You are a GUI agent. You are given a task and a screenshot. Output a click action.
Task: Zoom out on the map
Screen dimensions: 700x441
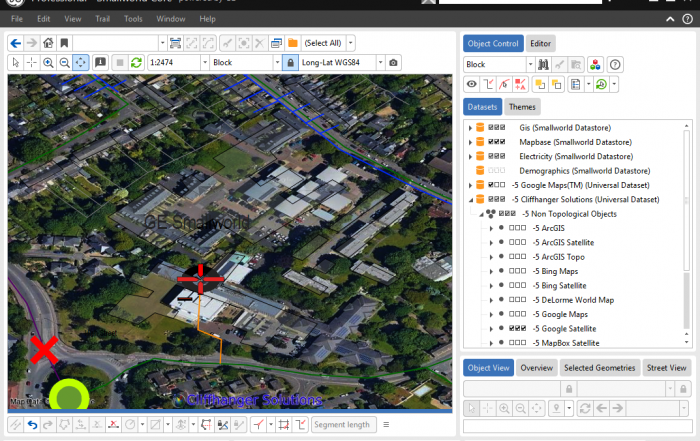click(x=64, y=62)
